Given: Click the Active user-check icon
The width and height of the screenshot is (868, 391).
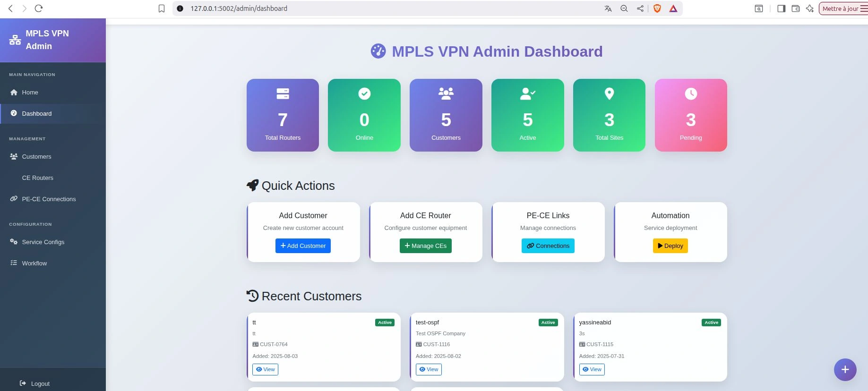Looking at the screenshot, I should point(528,93).
